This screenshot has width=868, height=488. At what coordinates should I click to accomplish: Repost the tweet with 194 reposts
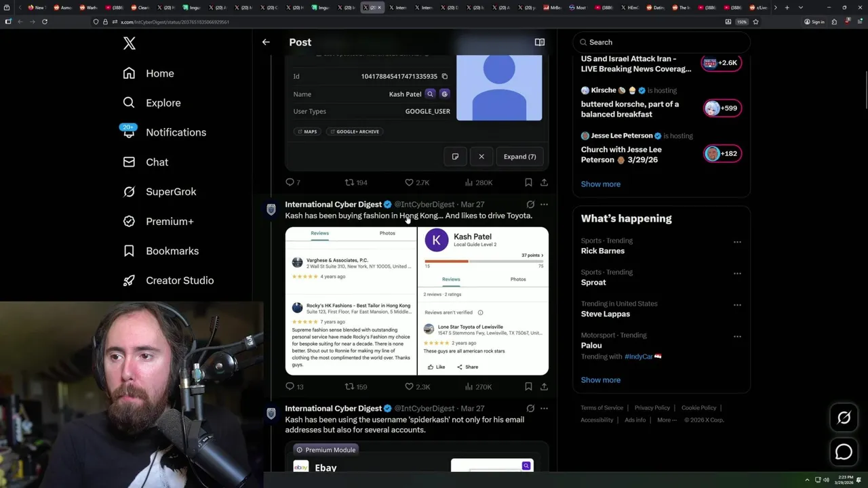(356, 182)
